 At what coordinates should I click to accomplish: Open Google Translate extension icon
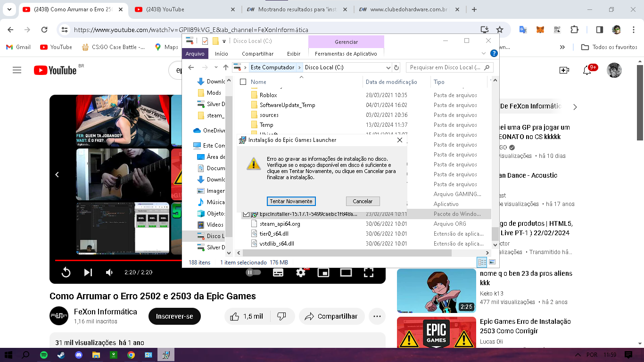(523, 30)
